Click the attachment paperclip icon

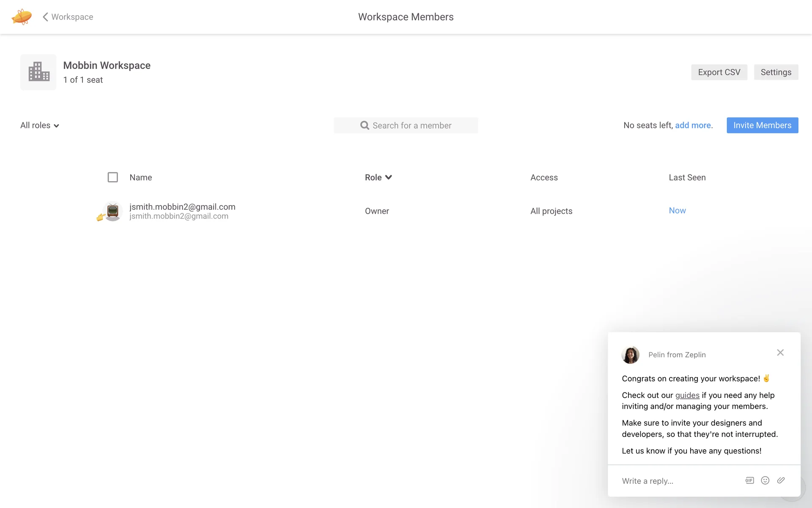[781, 480]
